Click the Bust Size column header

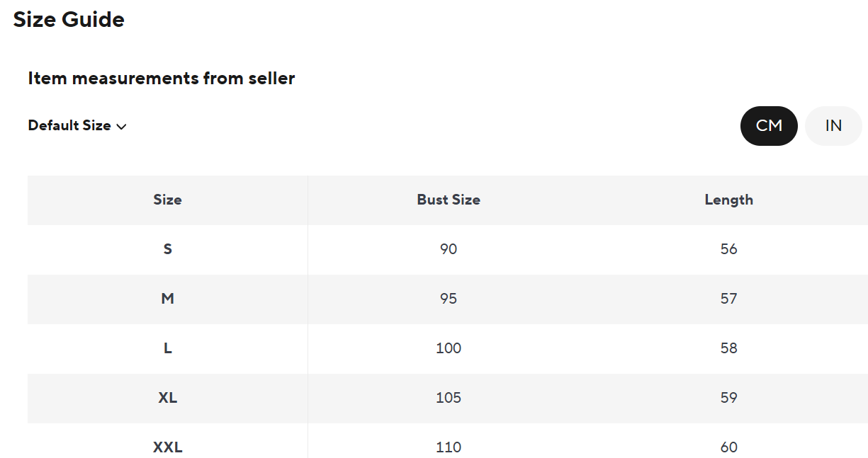pos(448,200)
